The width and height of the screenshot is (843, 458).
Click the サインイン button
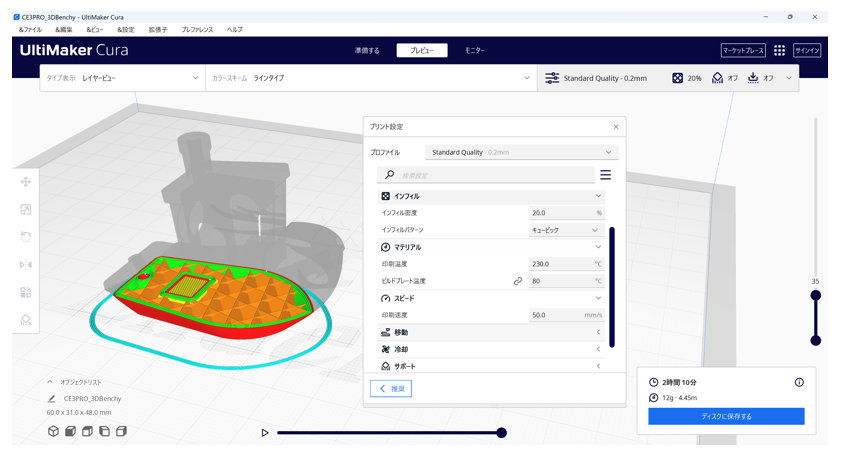(x=807, y=51)
